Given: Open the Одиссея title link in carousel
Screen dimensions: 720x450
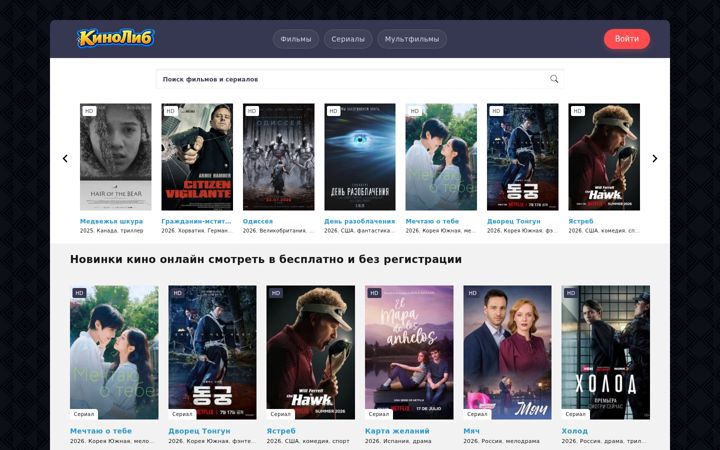Looking at the screenshot, I should tap(258, 221).
